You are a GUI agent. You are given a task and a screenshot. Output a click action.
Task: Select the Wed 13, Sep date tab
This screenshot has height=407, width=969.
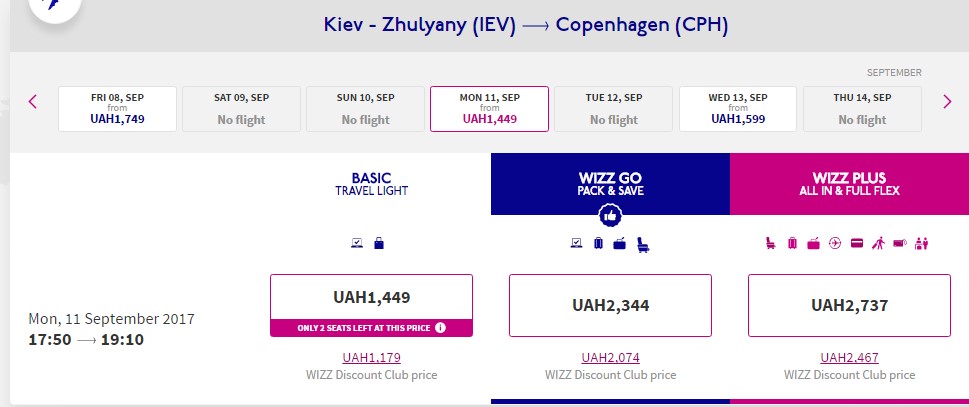click(738, 108)
